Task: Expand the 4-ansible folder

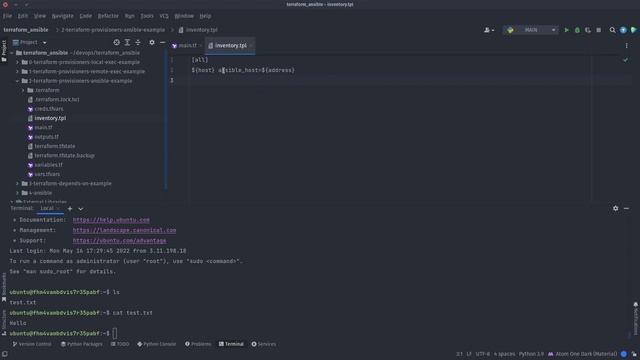Action: pos(18,193)
